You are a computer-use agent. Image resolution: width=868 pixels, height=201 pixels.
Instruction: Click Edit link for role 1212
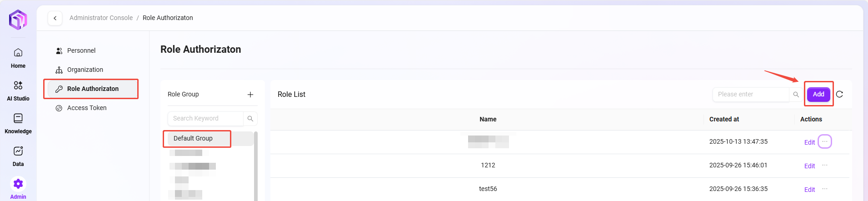pos(809,166)
